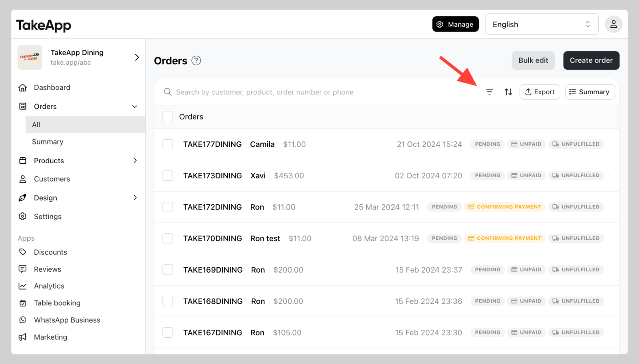Open order TAKE172DINING
The height and width of the screenshot is (364, 639).
pos(212,207)
